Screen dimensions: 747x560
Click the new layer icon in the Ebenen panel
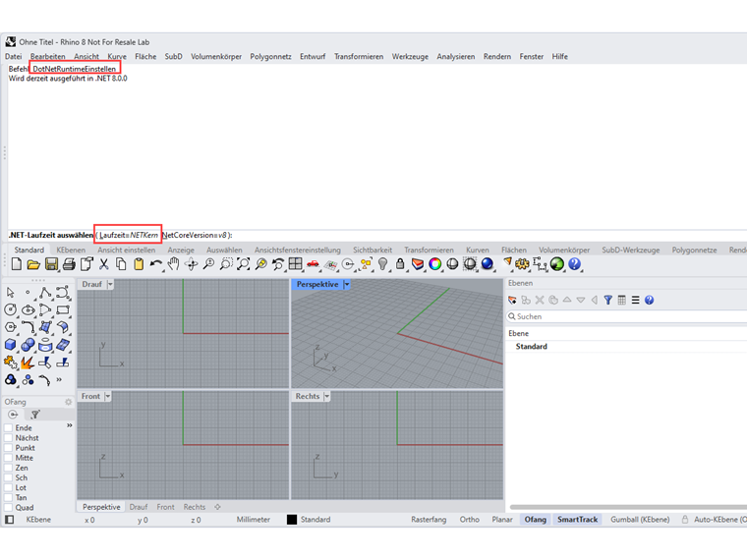513,300
